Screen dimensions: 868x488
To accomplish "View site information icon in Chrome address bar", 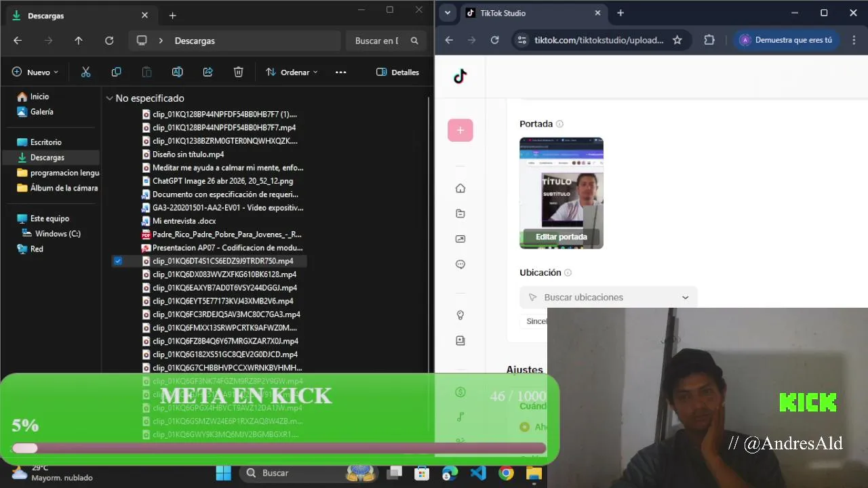I will [x=521, y=40].
